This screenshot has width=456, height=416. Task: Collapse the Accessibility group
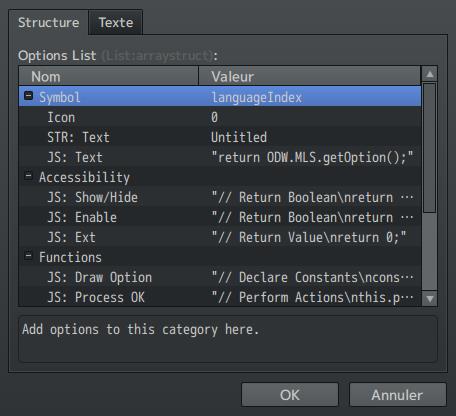point(29,176)
